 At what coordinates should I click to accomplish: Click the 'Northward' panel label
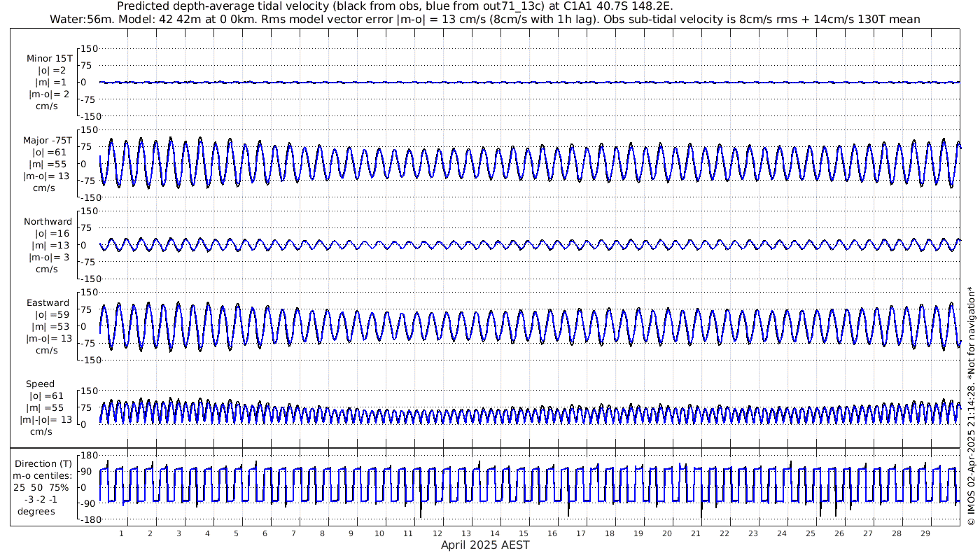click(48, 222)
